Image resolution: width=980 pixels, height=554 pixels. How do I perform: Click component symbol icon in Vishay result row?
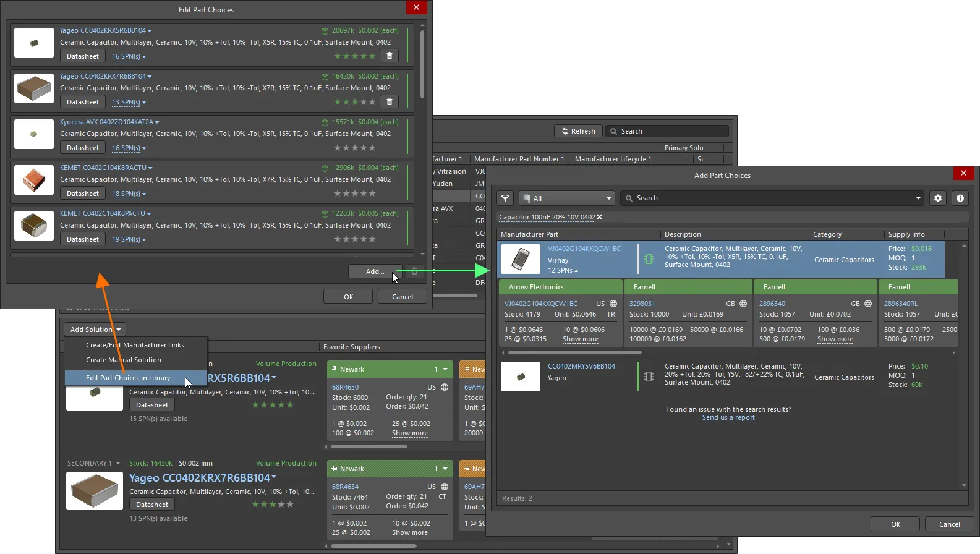[649, 259]
